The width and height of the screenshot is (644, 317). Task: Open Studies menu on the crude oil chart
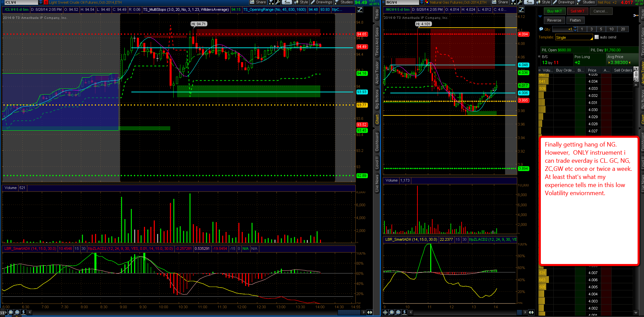(x=344, y=2)
